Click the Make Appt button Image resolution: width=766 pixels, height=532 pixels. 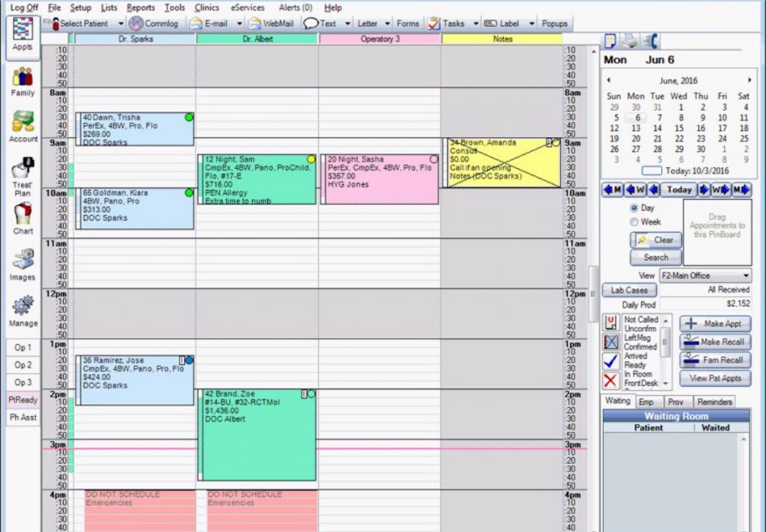click(x=714, y=323)
